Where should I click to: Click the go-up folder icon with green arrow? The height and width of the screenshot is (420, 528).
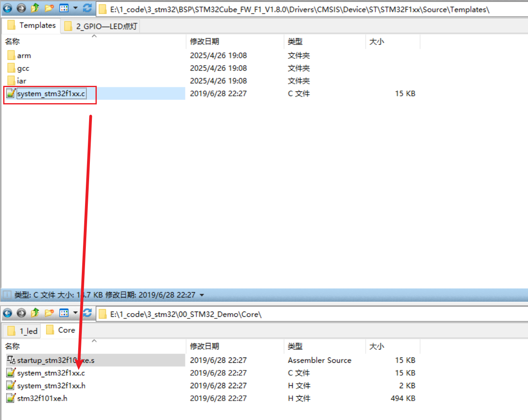click(x=35, y=8)
